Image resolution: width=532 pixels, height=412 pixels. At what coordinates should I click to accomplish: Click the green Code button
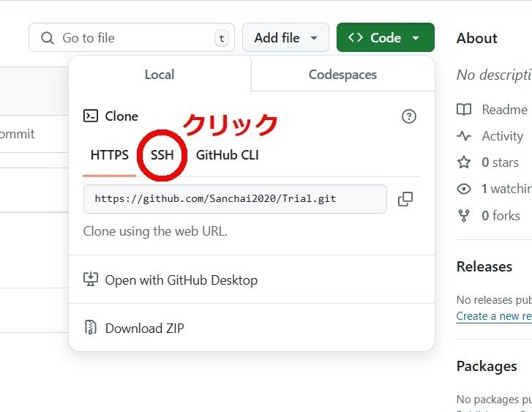tap(386, 37)
